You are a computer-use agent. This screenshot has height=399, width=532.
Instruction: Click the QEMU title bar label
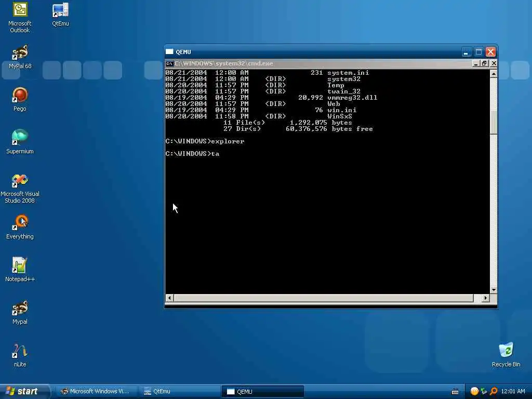183,52
